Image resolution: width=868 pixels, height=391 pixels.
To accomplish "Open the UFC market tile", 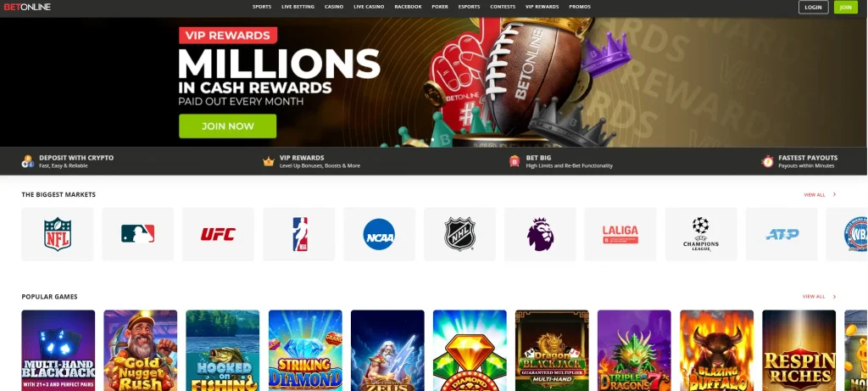I will coord(218,234).
